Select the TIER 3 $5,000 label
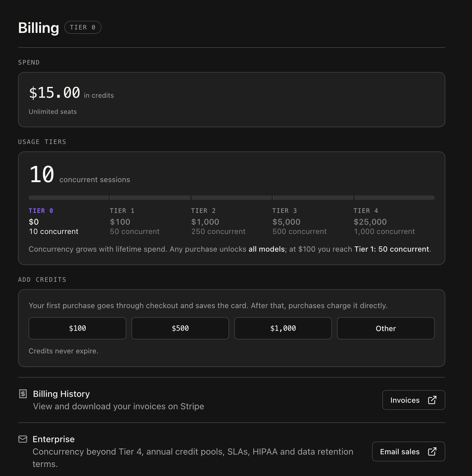The image size is (472, 476). (286, 222)
